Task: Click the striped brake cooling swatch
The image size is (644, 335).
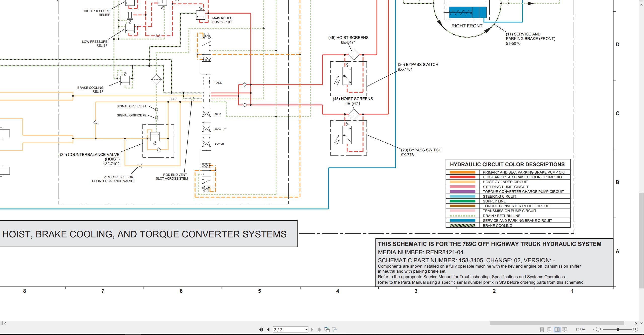Action: (462, 226)
